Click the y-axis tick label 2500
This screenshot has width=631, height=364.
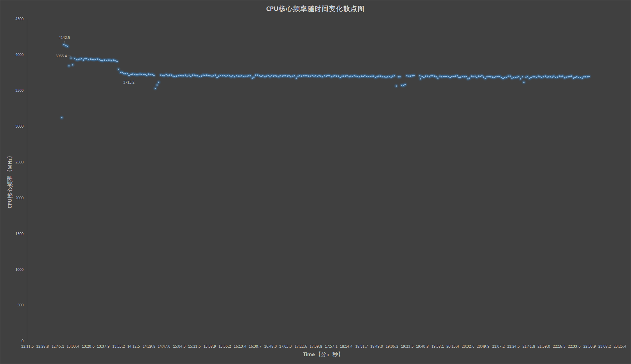coord(19,162)
